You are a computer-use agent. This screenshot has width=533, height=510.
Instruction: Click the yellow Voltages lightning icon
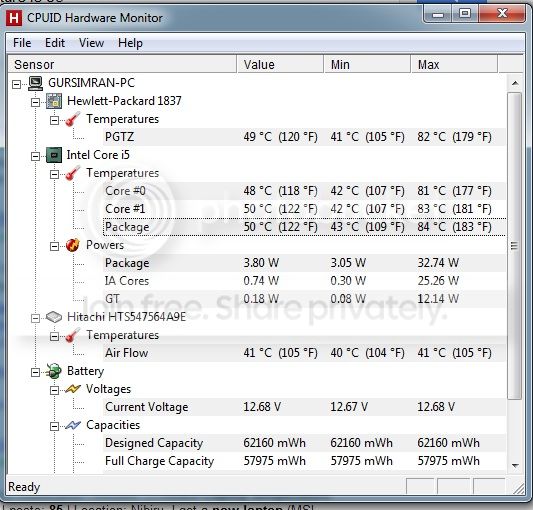tap(73, 389)
